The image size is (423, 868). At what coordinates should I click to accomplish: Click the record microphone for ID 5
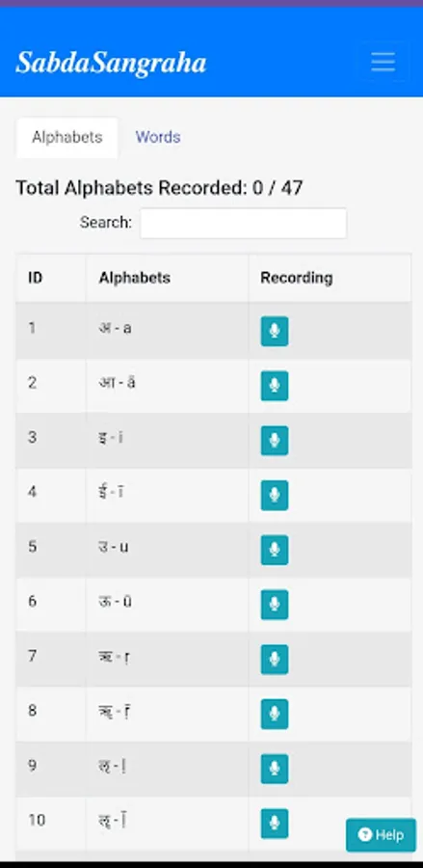point(275,551)
